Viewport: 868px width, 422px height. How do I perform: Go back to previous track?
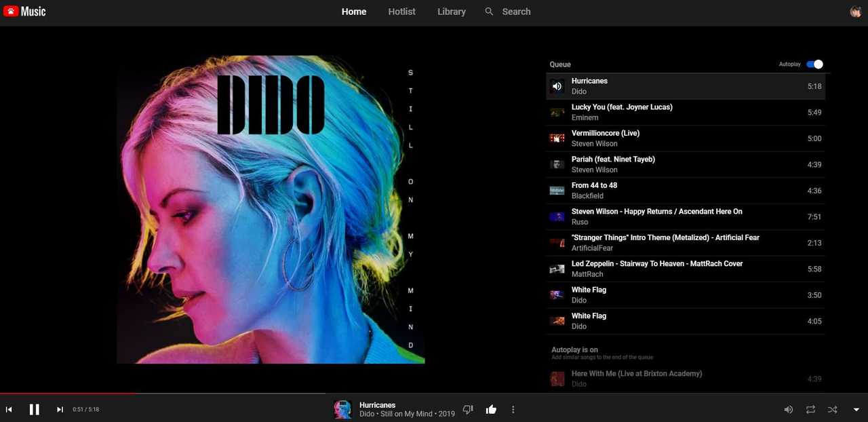click(9, 409)
